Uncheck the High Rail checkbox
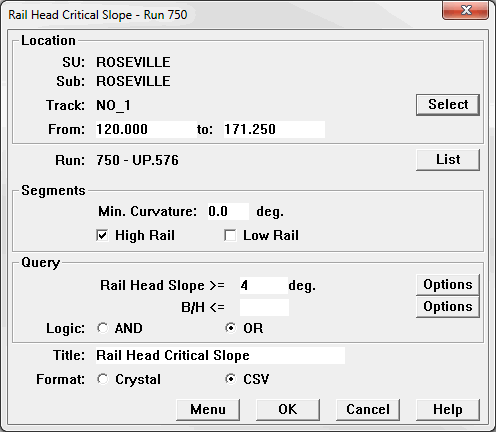This screenshot has height=432, width=496. pyautogui.click(x=102, y=235)
